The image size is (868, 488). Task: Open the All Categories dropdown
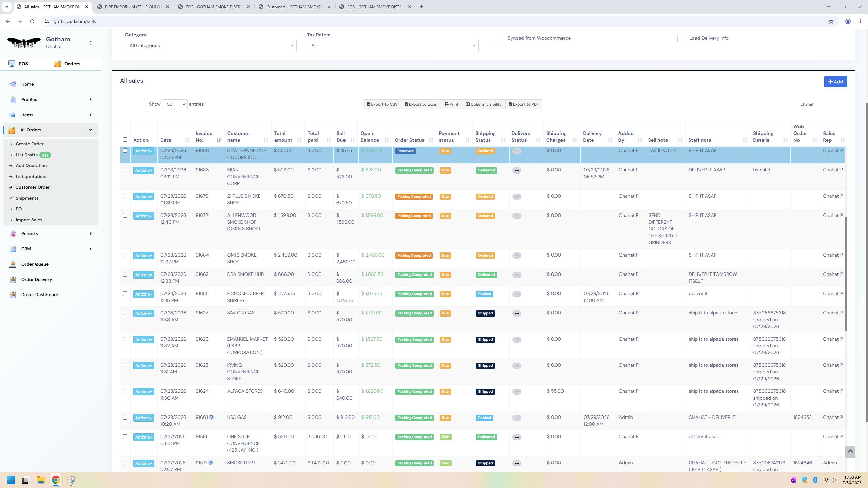click(211, 45)
